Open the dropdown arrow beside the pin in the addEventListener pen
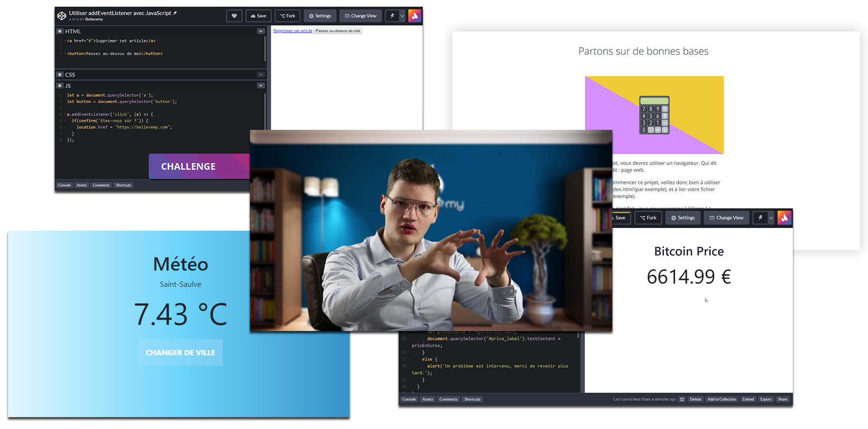The height and width of the screenshot is (429, 868). (x=402, y=16)
